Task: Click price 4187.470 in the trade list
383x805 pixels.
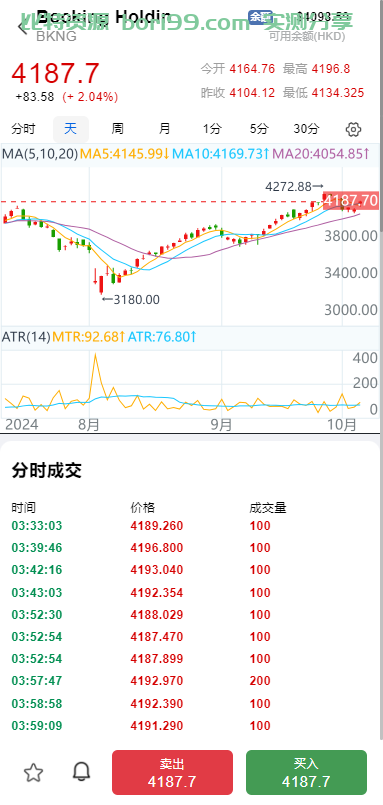Action: coord(157,637)
